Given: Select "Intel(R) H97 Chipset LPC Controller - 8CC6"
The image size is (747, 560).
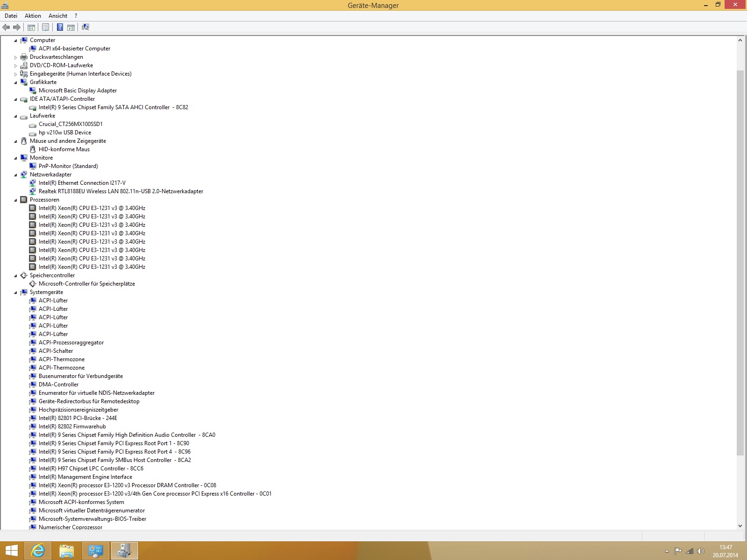Looking at the screenshot, I should coord(91,469).
